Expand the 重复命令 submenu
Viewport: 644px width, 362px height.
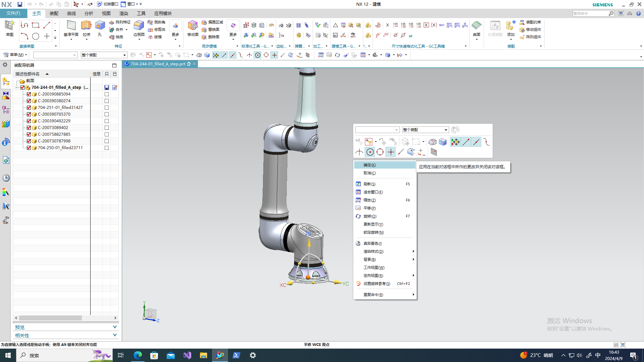coord(385,295)
